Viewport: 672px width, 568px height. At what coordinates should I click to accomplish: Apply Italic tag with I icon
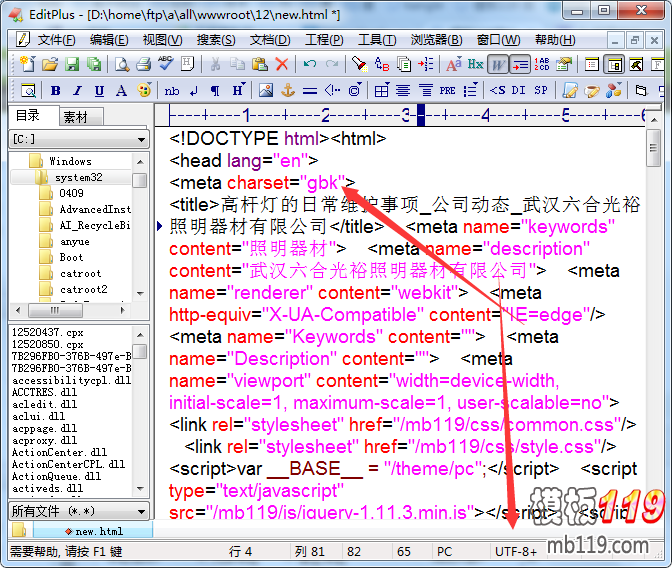click(77, 90)
